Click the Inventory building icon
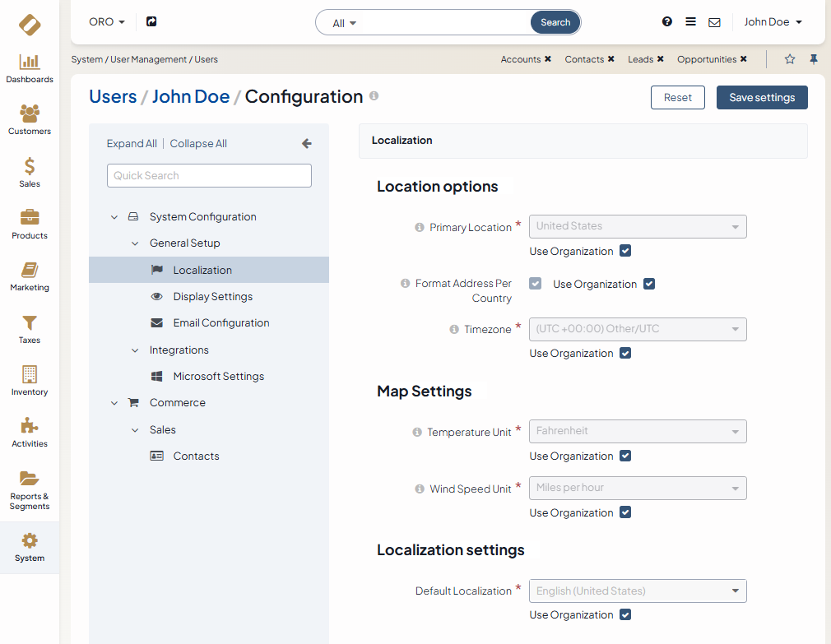Viewport: 831px width, 644px height. click(30, 375)
